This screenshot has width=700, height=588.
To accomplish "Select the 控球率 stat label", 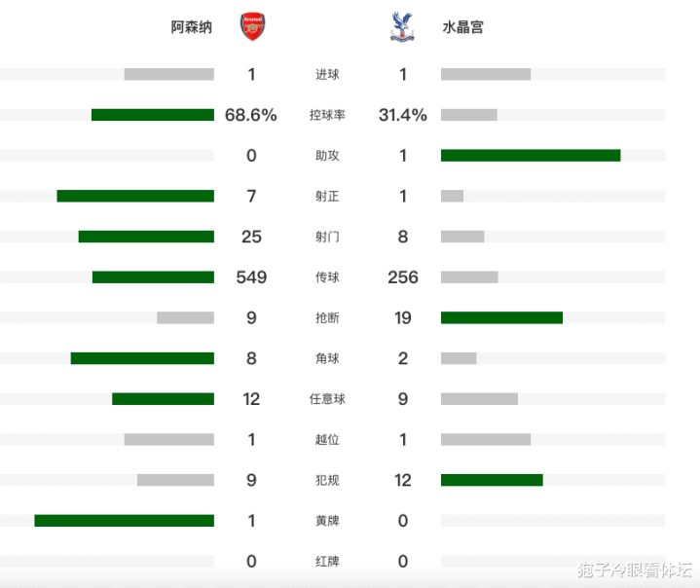I will (x=327, y=115).
